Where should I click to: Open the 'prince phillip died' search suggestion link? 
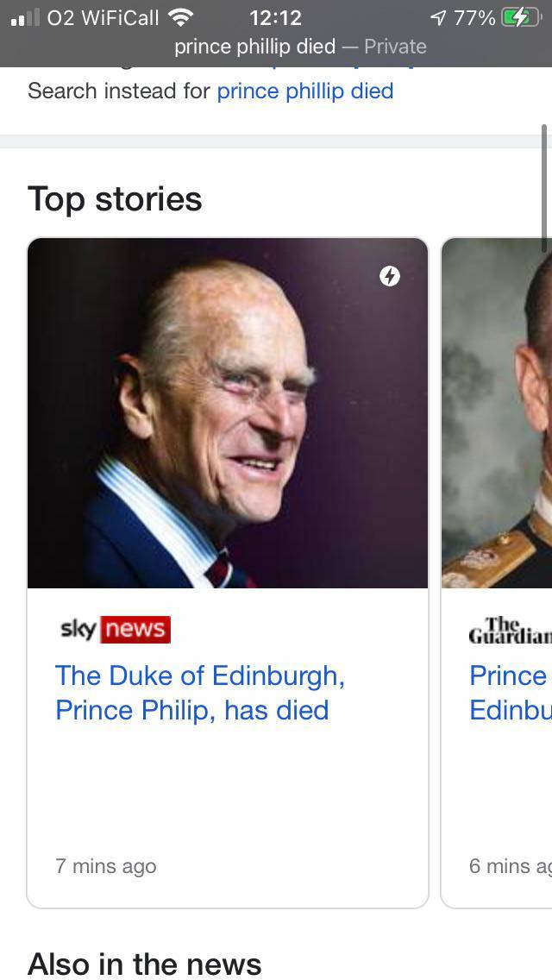(305, 91)
